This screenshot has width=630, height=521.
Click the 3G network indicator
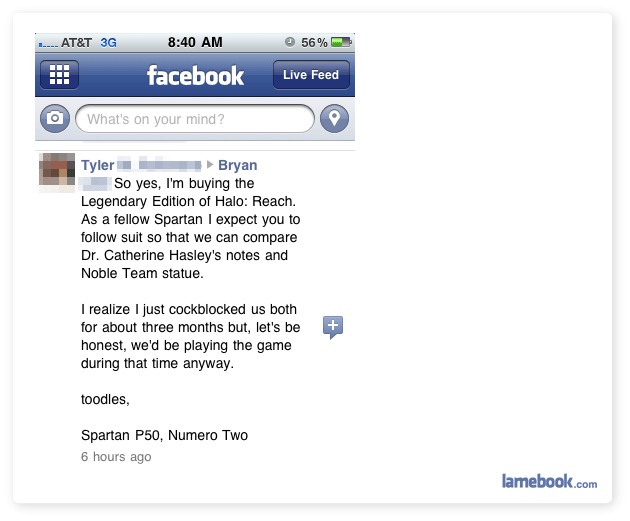point(108,43)
